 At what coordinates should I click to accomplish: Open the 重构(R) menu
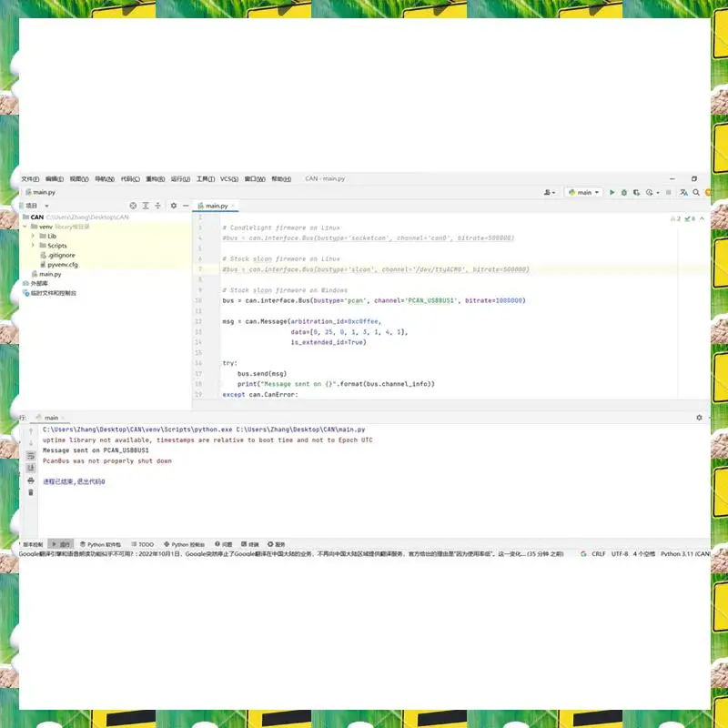[x=155, y=178]
